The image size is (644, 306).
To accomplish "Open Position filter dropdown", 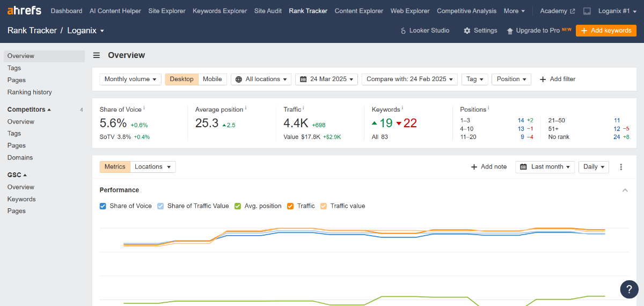I will (511, 79).
